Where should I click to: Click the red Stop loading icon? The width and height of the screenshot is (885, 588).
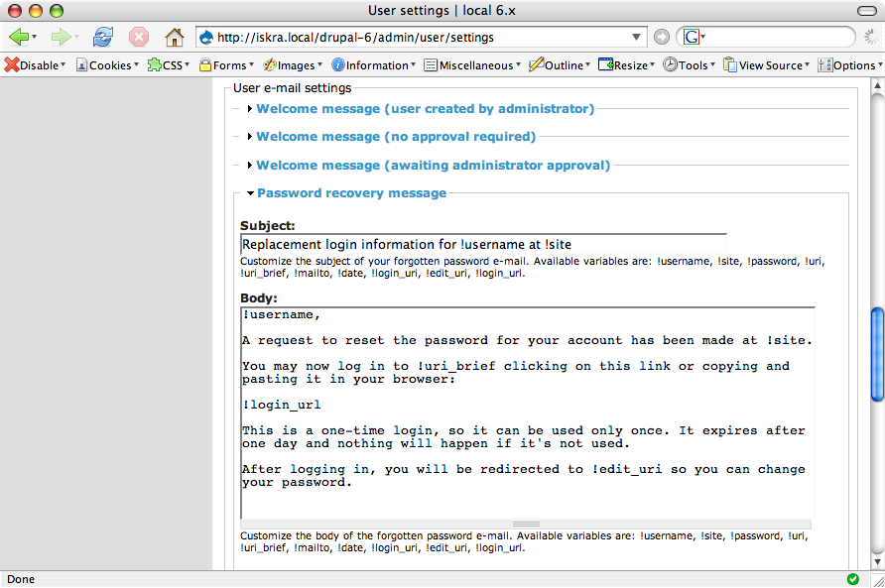pyautogui.click(x=139, y=38)
